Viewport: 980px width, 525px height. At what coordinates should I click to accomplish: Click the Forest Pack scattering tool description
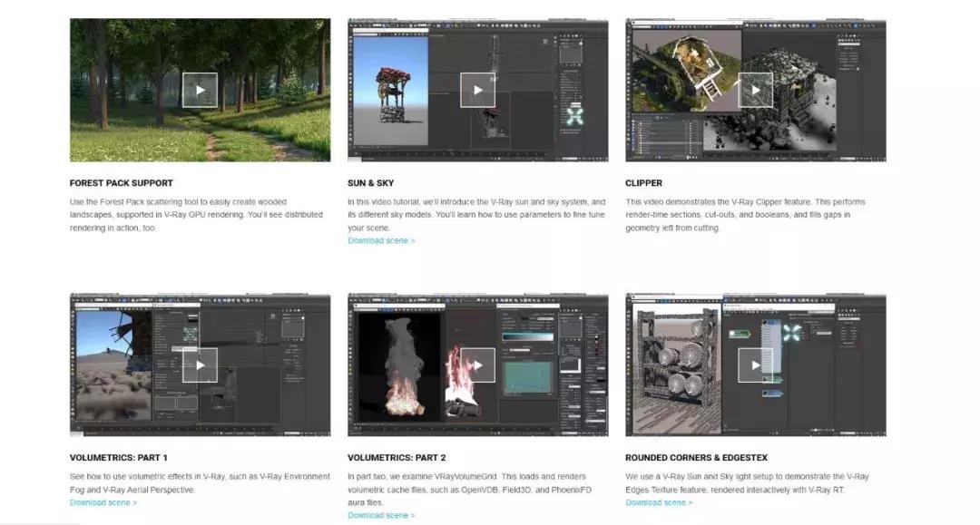coord(196,215)
